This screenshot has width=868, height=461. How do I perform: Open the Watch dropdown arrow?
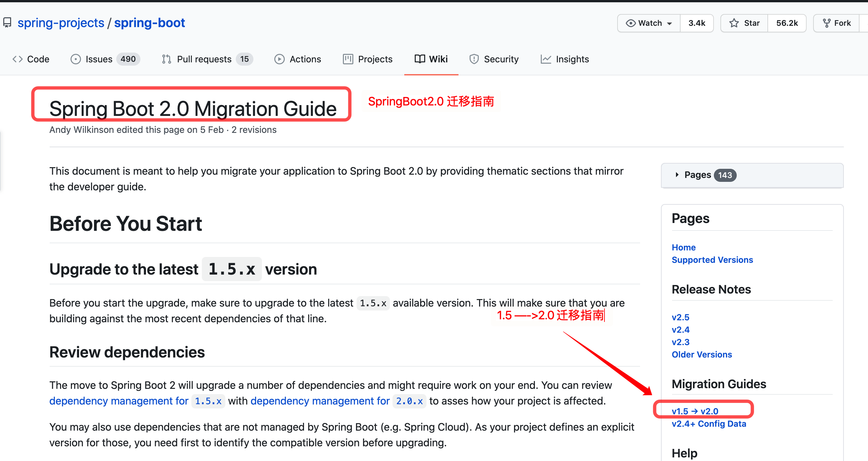pos(669,24)
